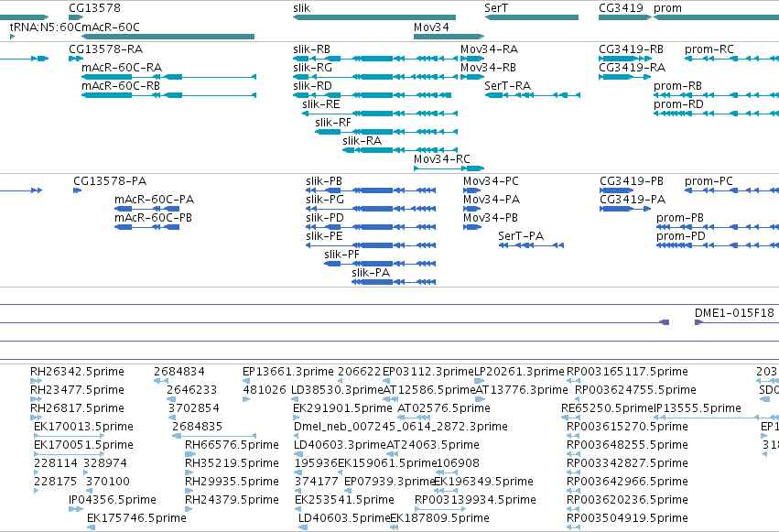Click the DME1-015F18 clone label
The height and width of the screenshot is (532, 779).
(734, 313)
